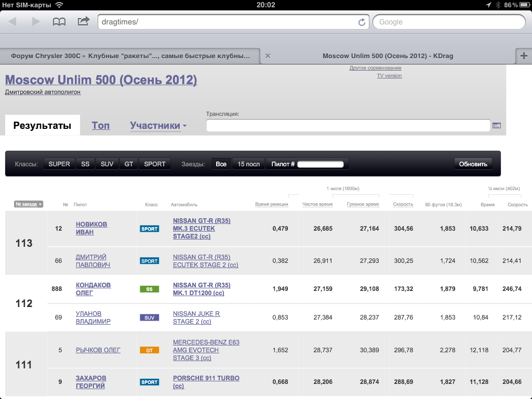Tap the Safari back arrow
Image resolution: width=532 pixels, height=399 pixels.
12,22
